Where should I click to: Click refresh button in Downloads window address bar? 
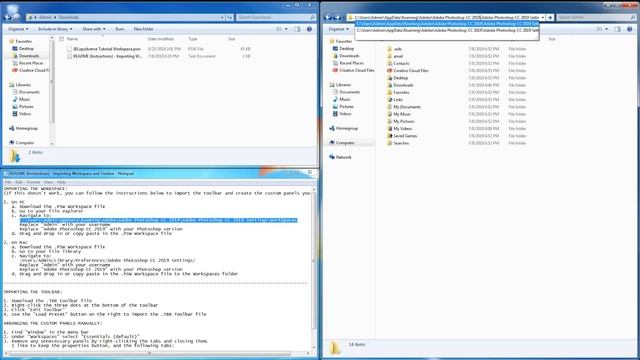pos(230,17)
